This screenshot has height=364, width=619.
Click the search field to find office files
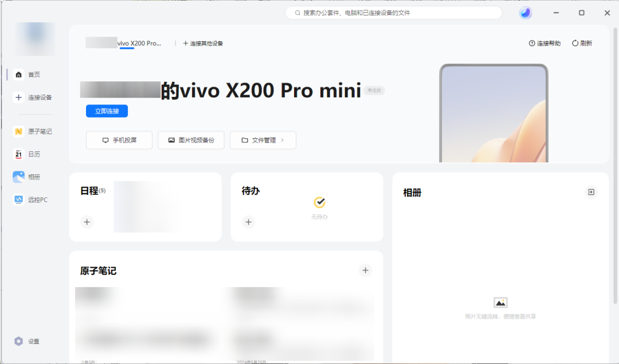tap(393, 12)
